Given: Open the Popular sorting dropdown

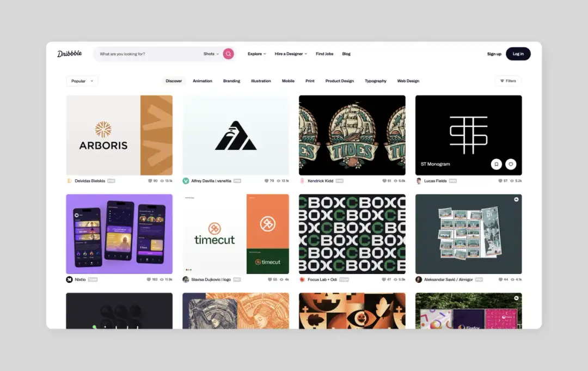Looking at the screenshot, I should coord(81,80).
